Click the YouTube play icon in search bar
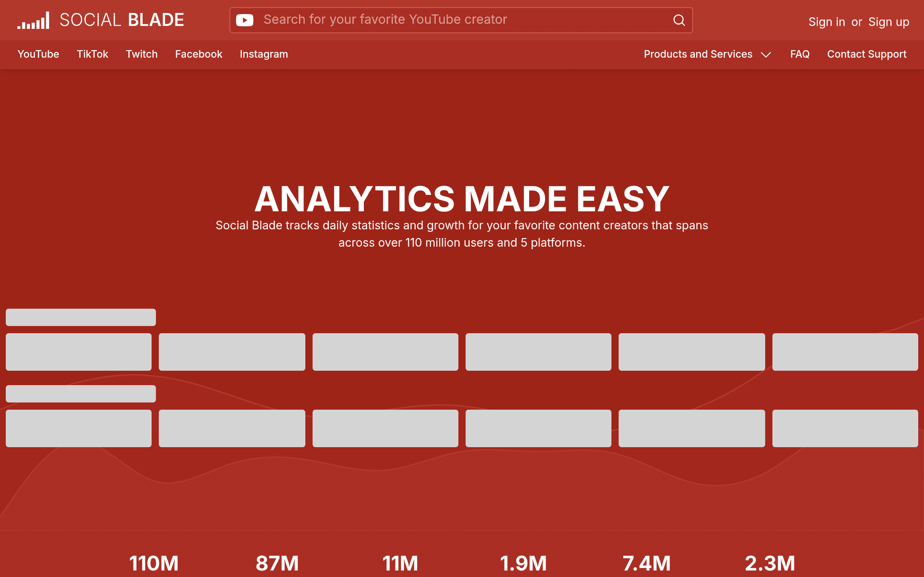 245,20
